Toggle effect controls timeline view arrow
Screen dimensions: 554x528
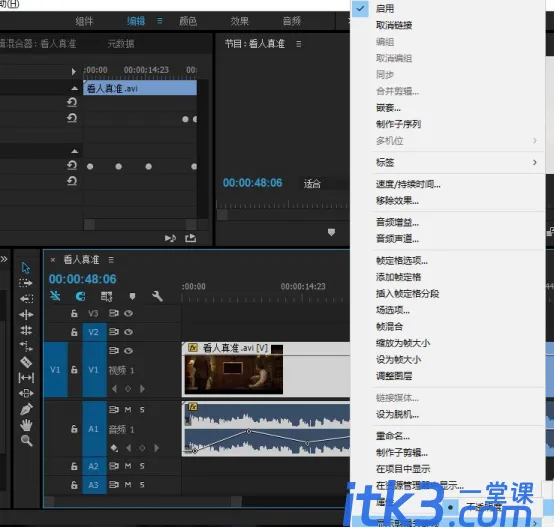[73, 71]
